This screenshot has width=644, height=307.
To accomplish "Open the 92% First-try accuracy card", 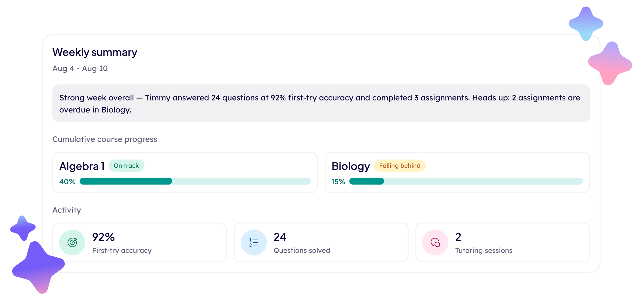I will point(140,242).
